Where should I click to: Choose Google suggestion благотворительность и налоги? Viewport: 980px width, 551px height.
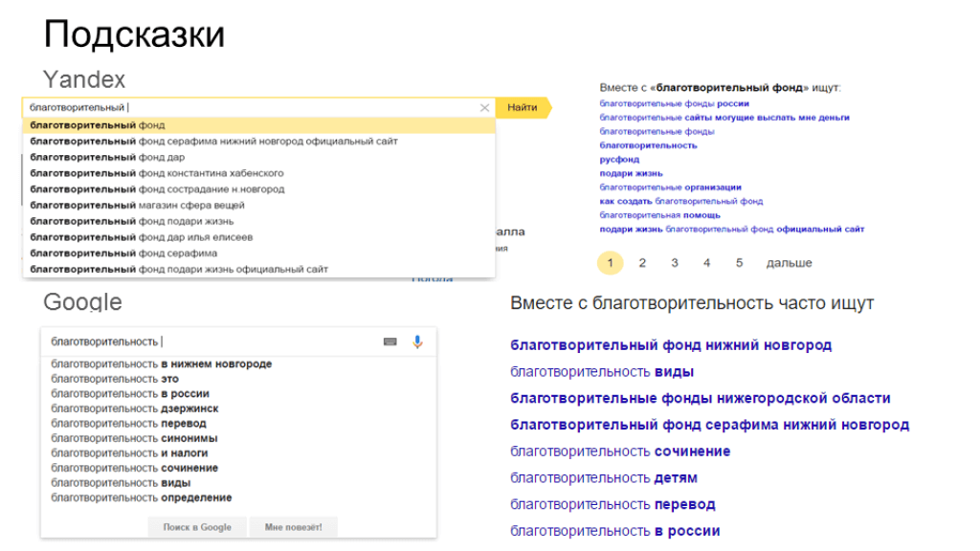pos(129,453)
